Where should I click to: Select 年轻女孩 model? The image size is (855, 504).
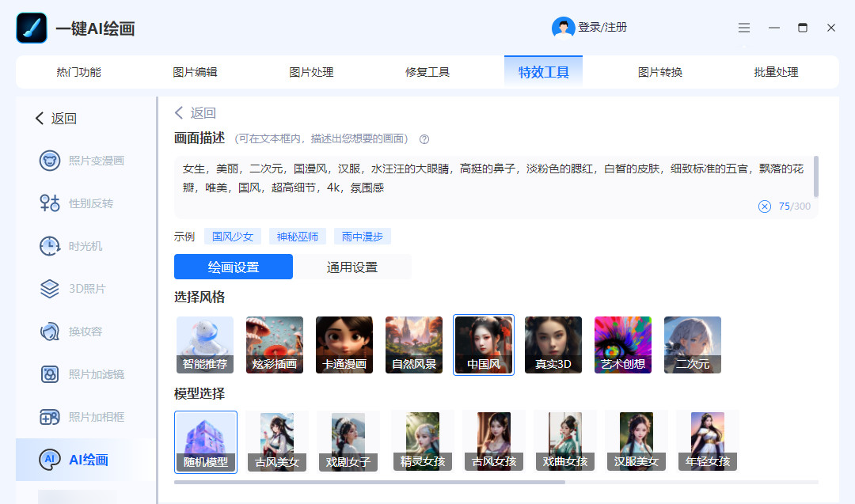click(708, 441)
